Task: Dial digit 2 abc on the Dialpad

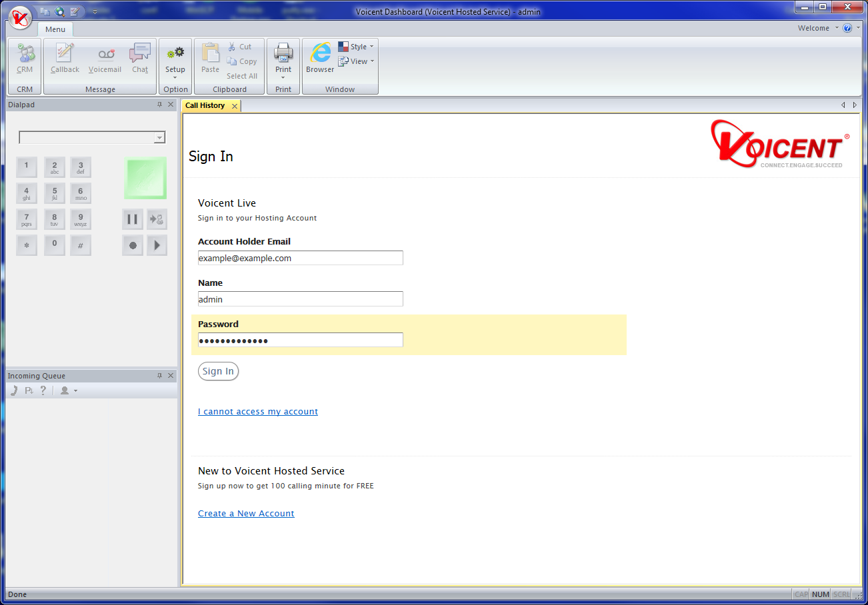Action: [55, 167]
